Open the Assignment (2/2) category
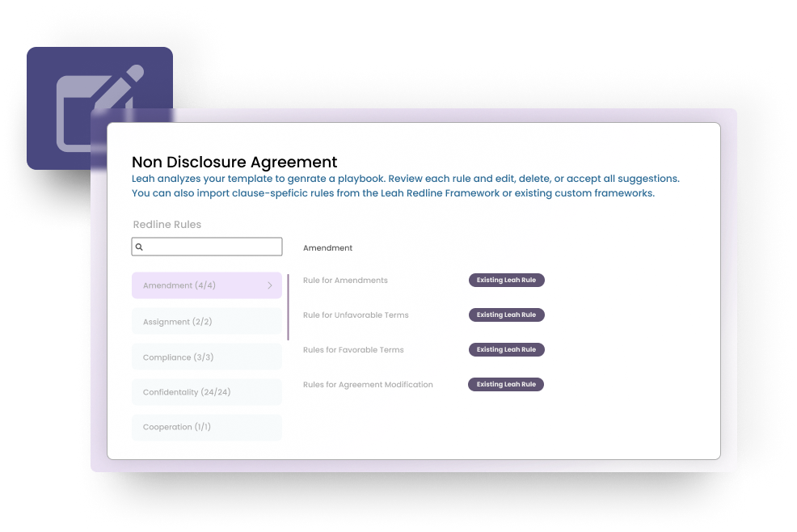Image resolution: width=797 pixels, height=532 pixels. tap(207, 322)
